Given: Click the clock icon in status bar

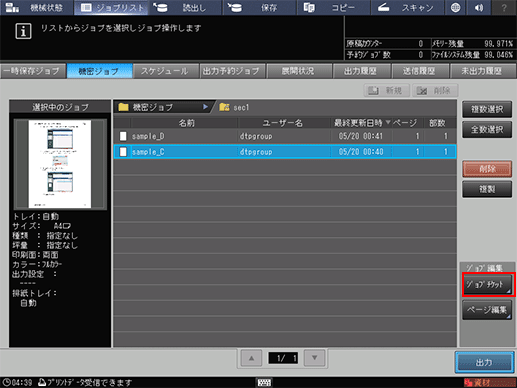Looking at the screenshot, I should tap(7, 382).
